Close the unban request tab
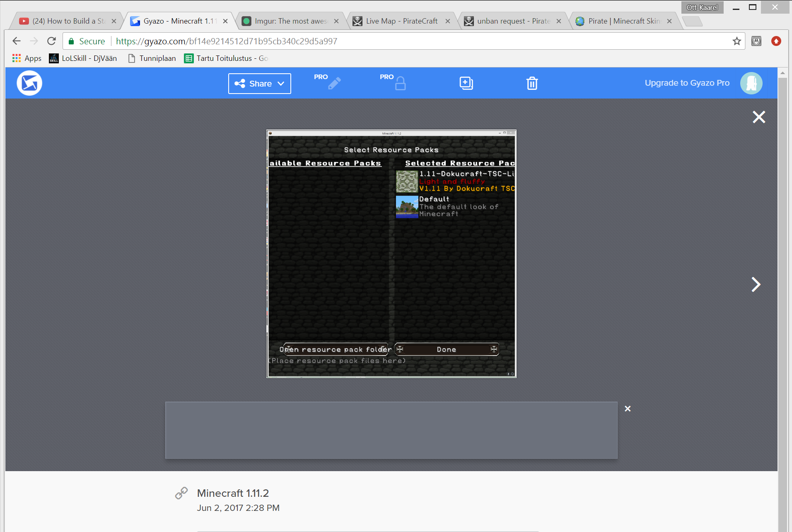This screenshot has height=532, width=792. [x=559, y=21]
